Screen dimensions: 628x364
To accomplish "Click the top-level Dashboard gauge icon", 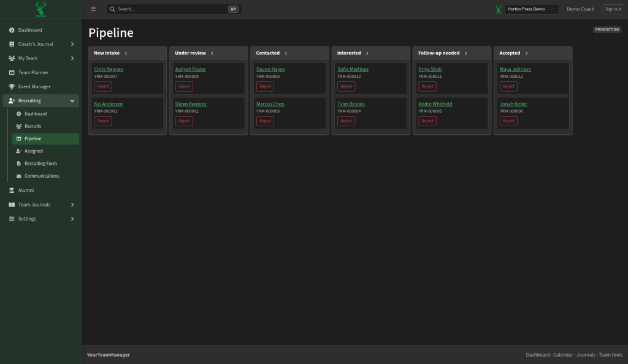I will [x=12, y=30].
